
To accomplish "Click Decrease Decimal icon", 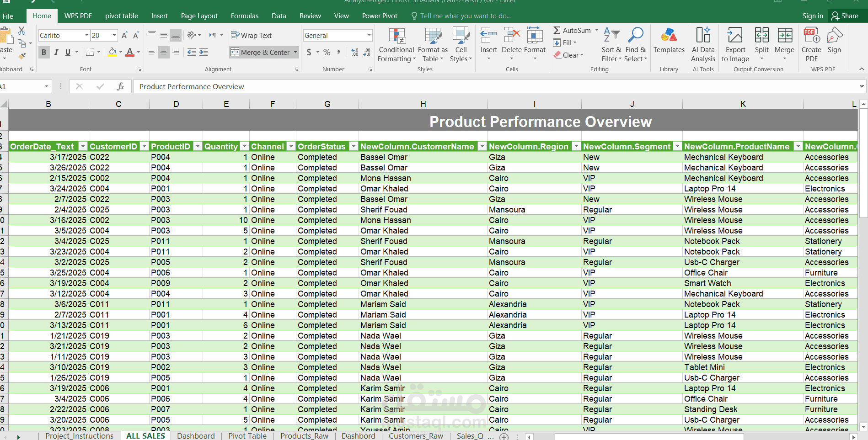I will 367,52.
